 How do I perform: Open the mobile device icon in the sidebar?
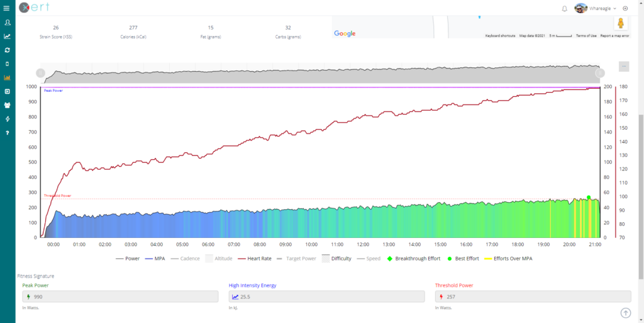coord(7,64)
